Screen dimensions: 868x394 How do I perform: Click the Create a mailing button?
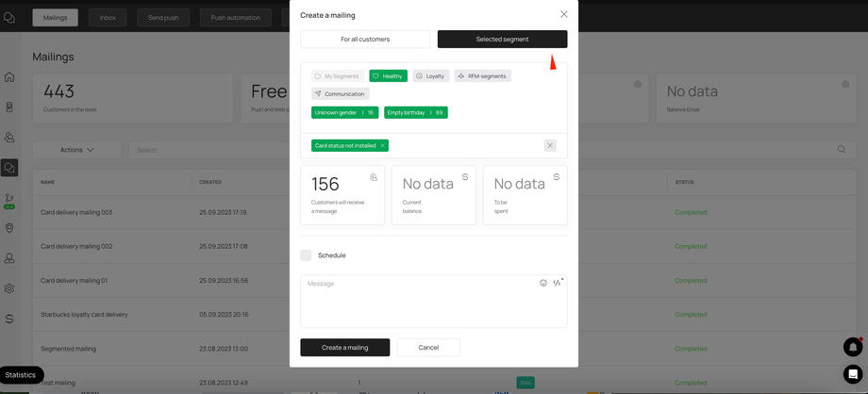(345, 348)
